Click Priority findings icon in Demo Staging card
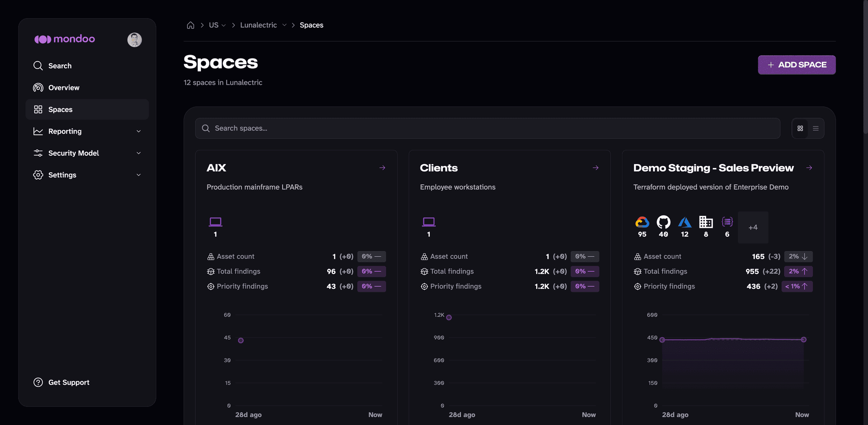Screen dimensions: 868x425 pos(637,286)
